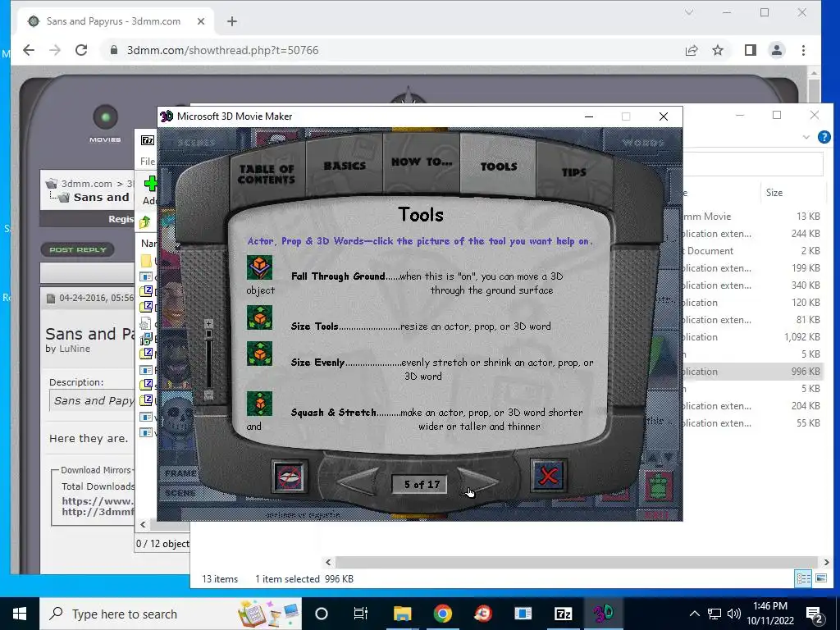Click the Post Reply button on 3dmm.com

coord(78,249)
